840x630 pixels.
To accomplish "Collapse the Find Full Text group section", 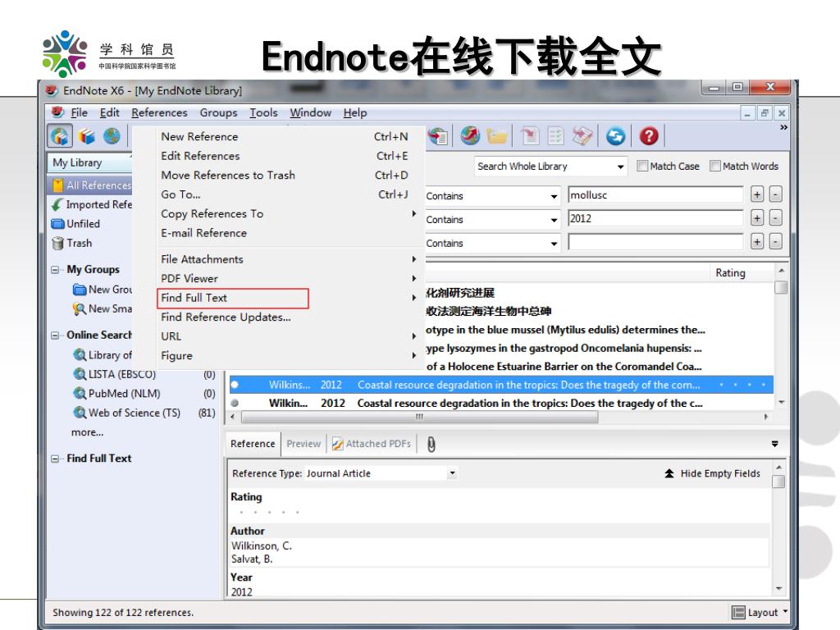I will pos(55,459).
